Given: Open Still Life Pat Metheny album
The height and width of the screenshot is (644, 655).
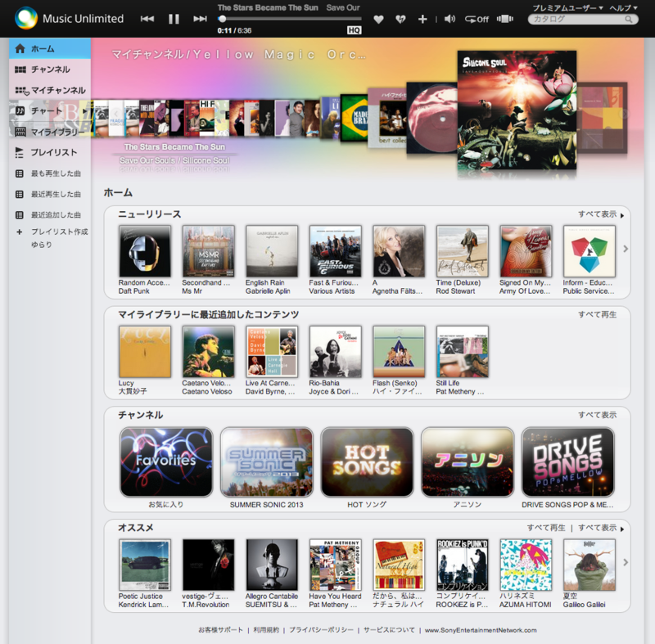Looking at the screenshot, I should 462,352.
